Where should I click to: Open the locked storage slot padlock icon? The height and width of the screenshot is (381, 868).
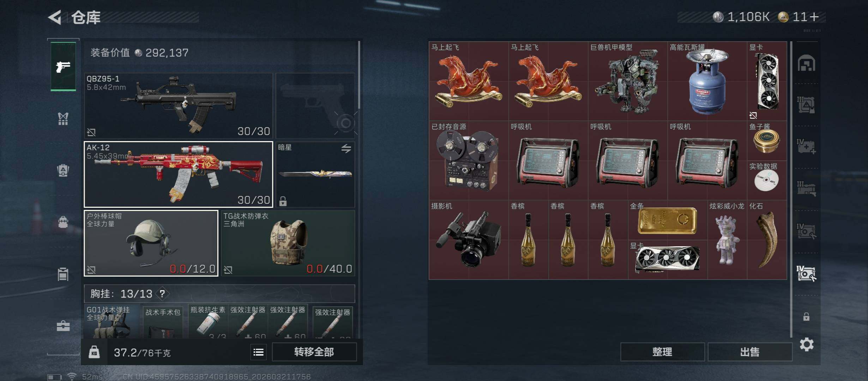[806, 316]
